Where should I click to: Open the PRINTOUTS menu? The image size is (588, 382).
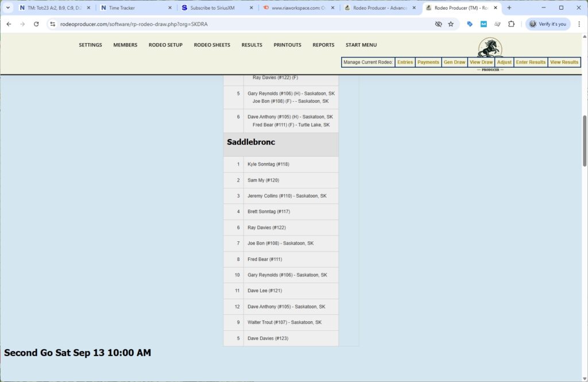(x=287, y=45)
